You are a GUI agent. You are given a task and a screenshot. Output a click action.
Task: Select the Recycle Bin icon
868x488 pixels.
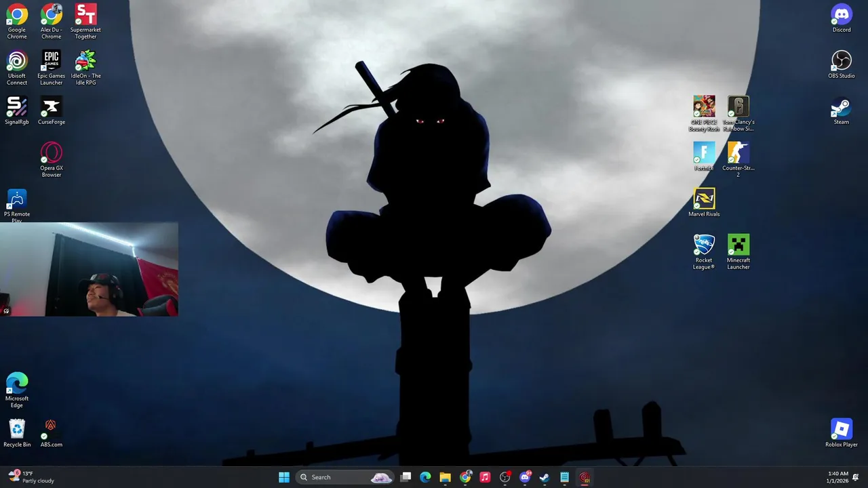tap(17, 433)
